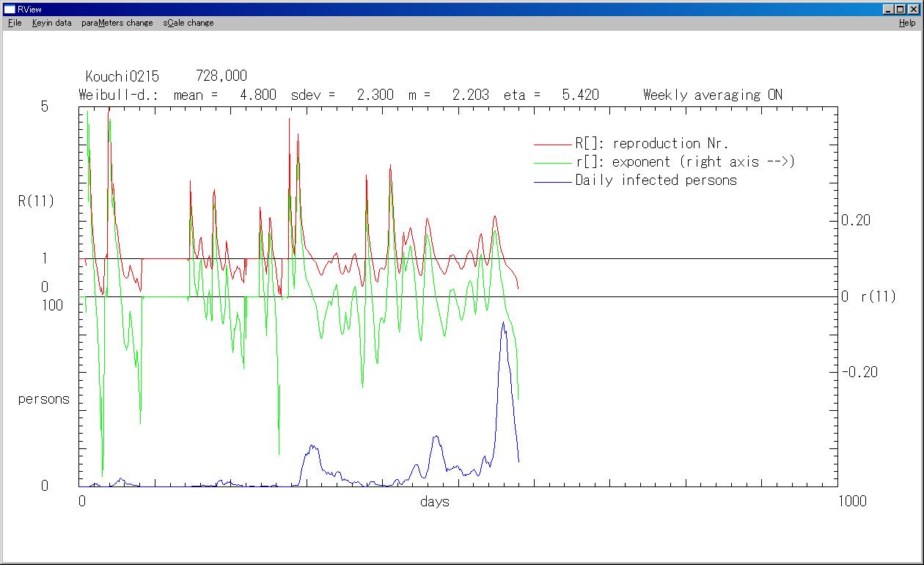Click the 'days' x-axis label
This screenshot has width=924, height=565.
click(x=435, y=502)
